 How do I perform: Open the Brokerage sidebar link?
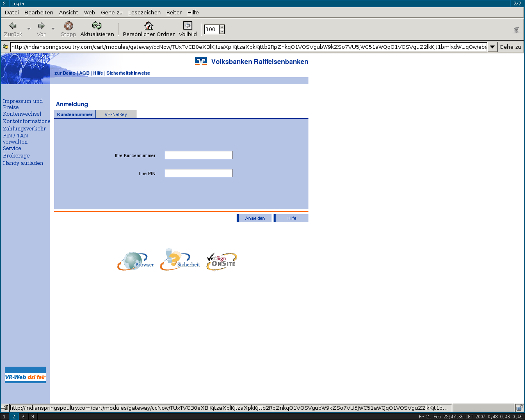pyautogui.click(x=16, y=156)
